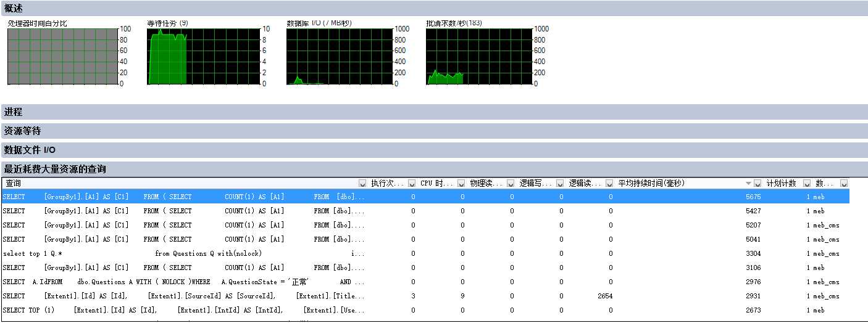Viewport: 868px width, 323px height.
Task: Sort by 逻辑读 column header
Action: click(585, 184)
